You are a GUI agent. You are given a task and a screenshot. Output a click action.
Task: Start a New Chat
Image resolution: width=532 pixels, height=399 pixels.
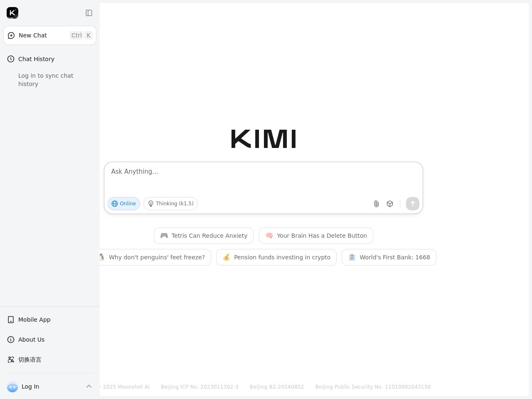click(32, 35)
